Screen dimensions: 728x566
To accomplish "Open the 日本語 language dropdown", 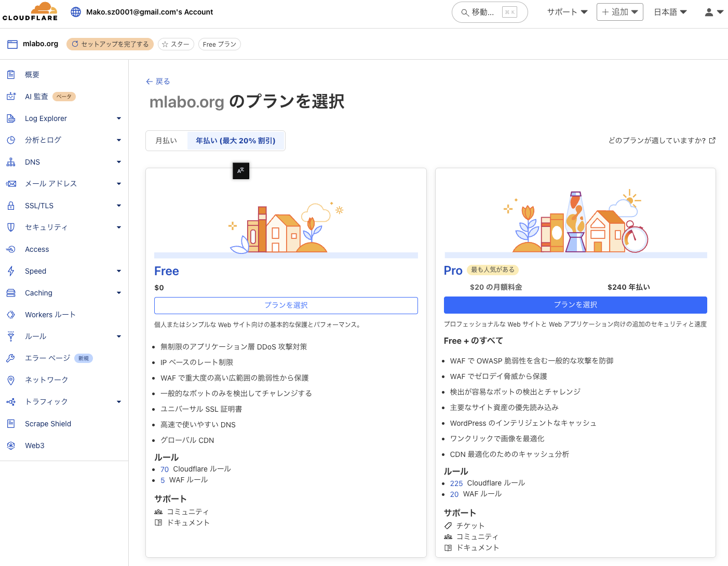I will pyautogui.click(x=670, y=11).
